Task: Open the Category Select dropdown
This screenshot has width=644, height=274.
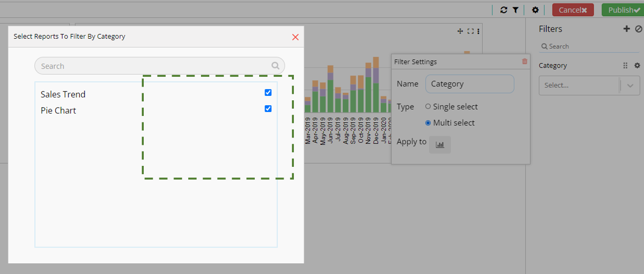Action: (x=589, y=85)
